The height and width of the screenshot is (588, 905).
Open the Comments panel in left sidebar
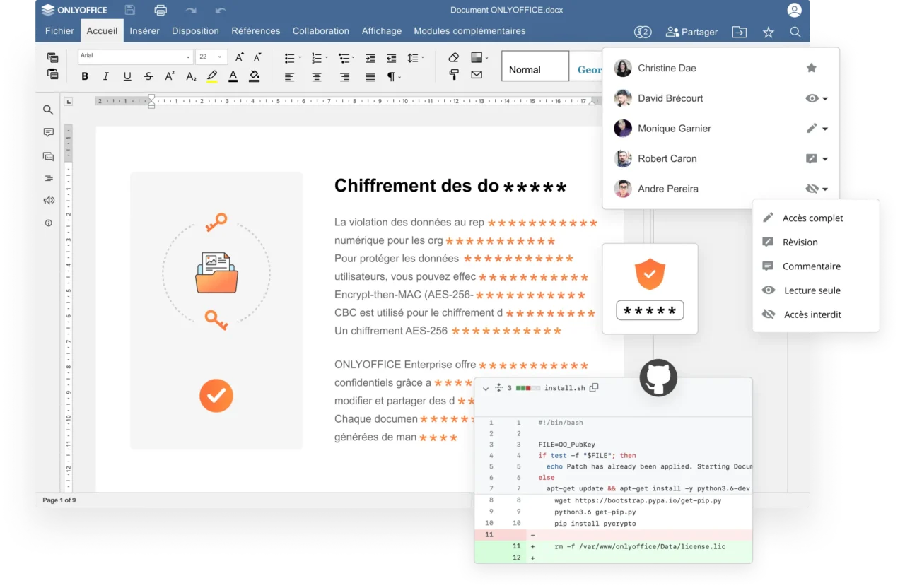point(48,133)
